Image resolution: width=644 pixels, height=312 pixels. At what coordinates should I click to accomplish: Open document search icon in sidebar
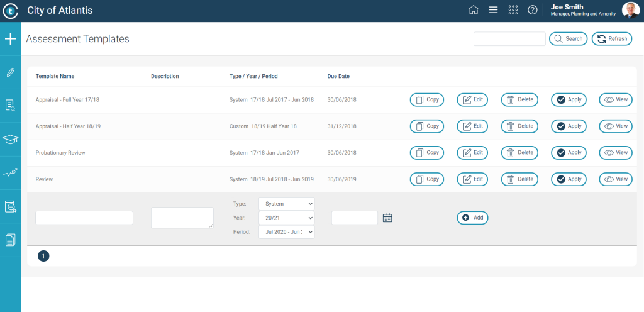pyautogui.click(x=10, y=106)
